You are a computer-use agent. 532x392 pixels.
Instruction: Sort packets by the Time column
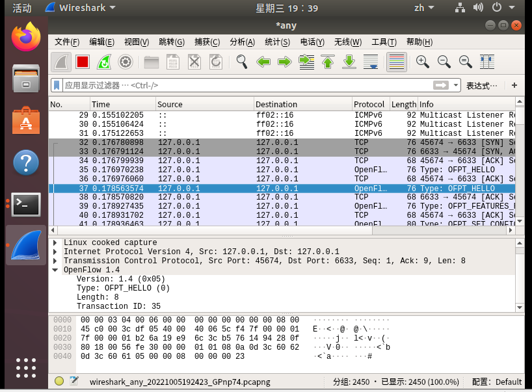[x=122, y=104]
